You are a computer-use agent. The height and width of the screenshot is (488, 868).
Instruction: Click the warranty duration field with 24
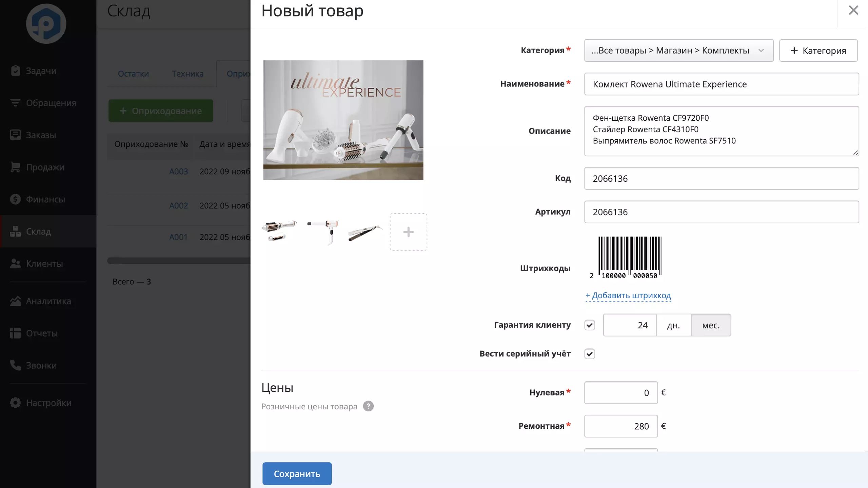click(x=630, y=325)
